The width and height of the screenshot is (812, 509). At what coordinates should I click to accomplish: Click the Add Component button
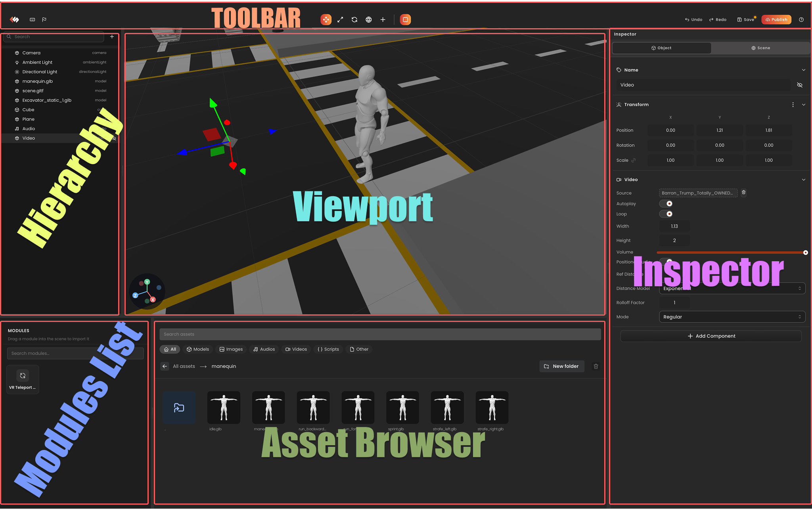[710, 336]
